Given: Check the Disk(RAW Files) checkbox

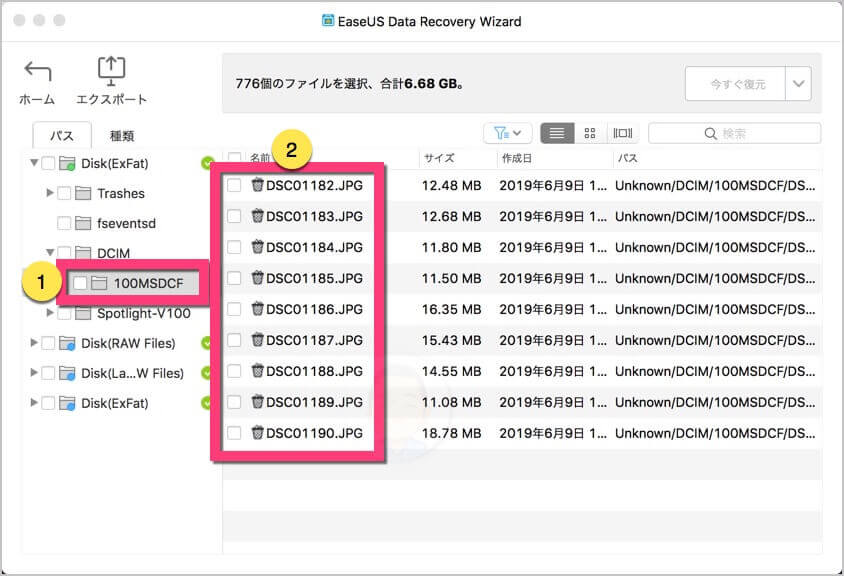Looking at the screenshot, I should point(48,343).
